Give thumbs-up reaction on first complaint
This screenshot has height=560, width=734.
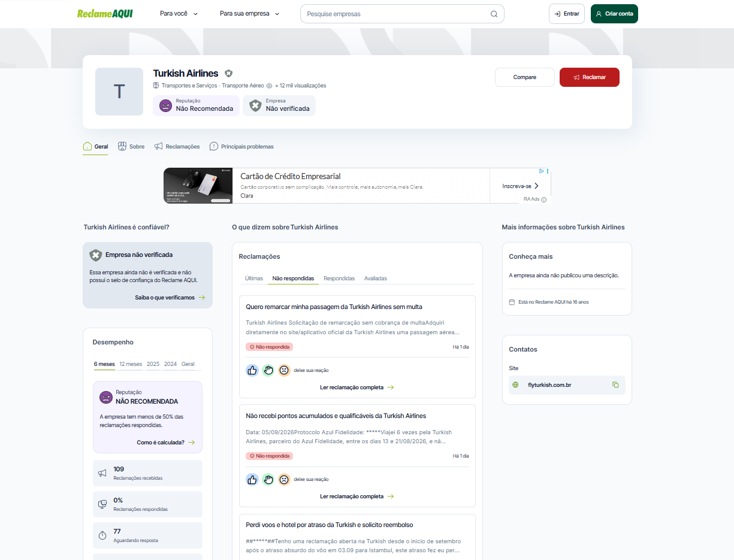click(252, 370)
